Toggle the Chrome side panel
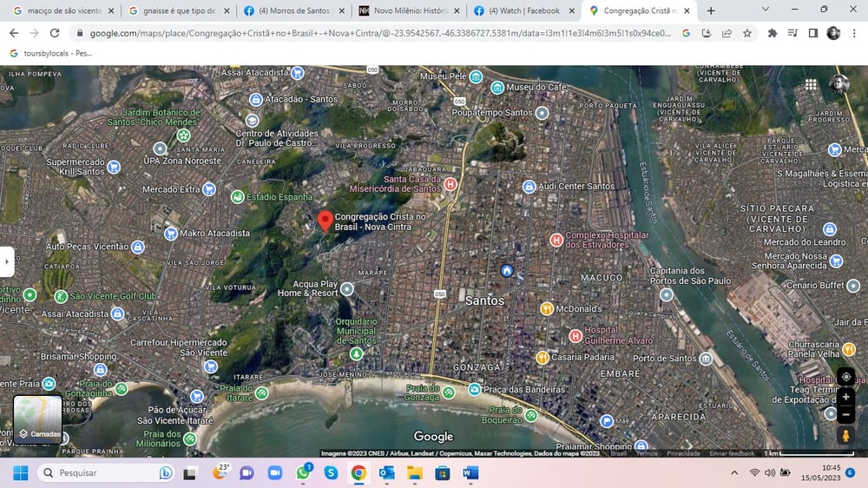868x488 pixels. pos(813,33)
